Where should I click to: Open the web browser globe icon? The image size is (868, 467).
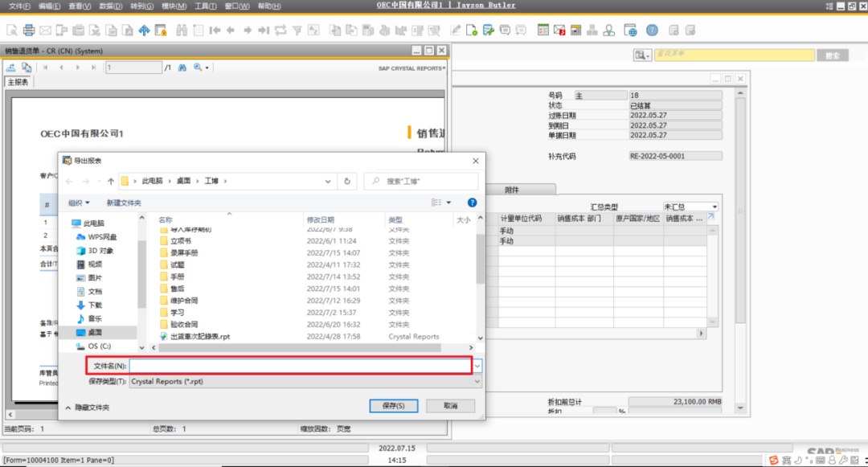[x=631, y=31]
